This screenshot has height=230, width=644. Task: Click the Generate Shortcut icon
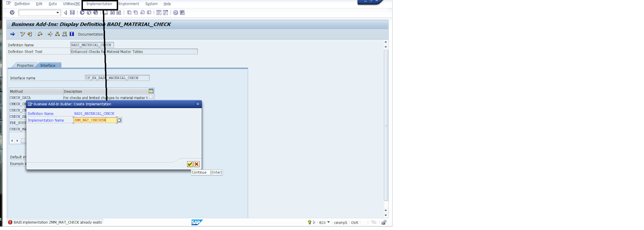(165, 12)
